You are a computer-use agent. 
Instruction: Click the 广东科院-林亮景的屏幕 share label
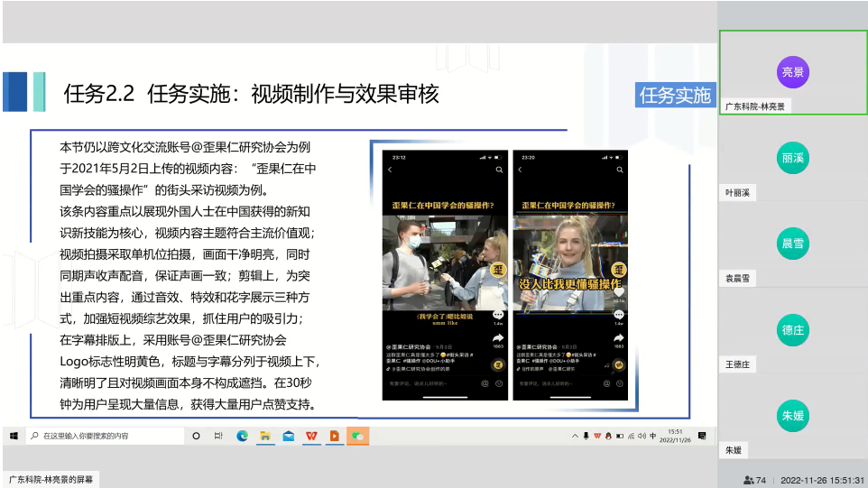pos(51,480)
